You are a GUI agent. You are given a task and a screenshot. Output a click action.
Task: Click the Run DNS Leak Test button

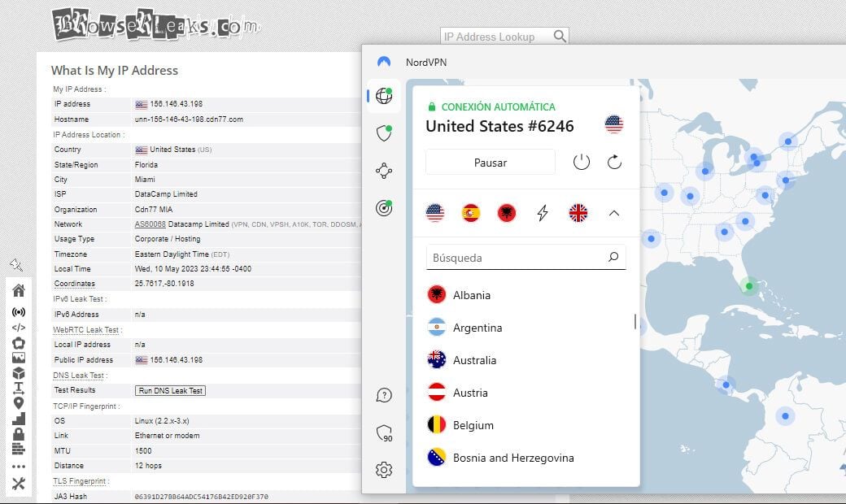[x=170, y=390]
